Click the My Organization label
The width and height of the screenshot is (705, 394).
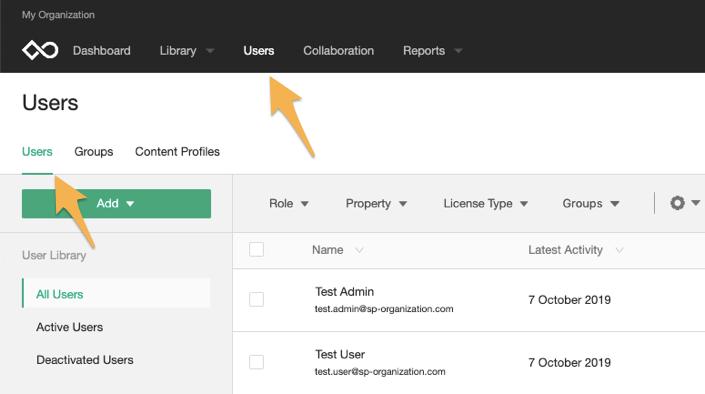click(58, 15)
